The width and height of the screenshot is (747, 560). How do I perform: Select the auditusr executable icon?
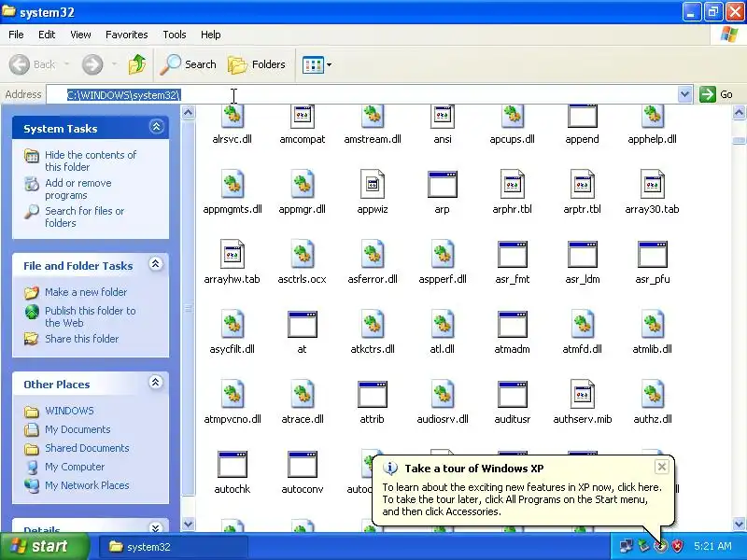pyautogui.click(x=513, y=395)
